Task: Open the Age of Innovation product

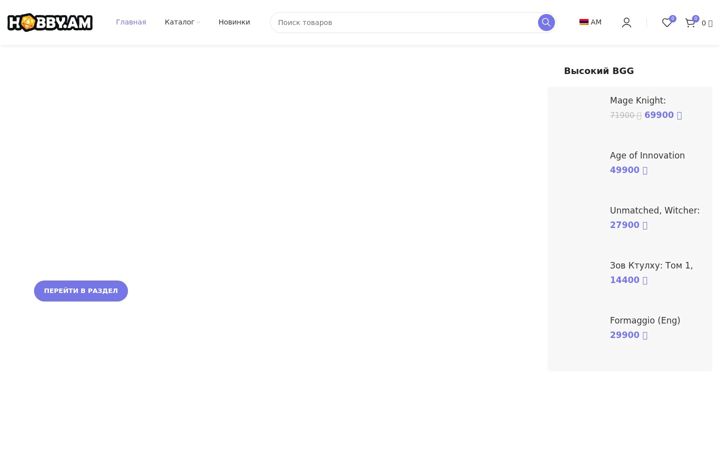Action: pyautogui.click(x=647, y=156)
